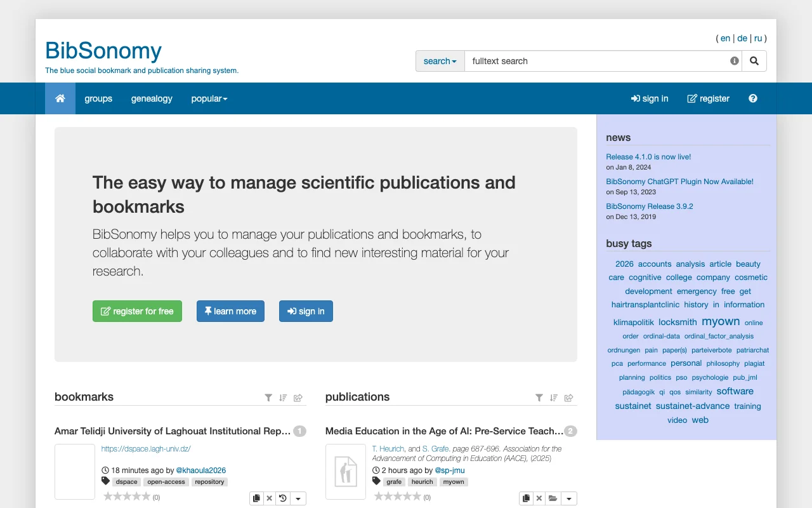Open the ChatGPT Plugin news item

pos(679,182)
